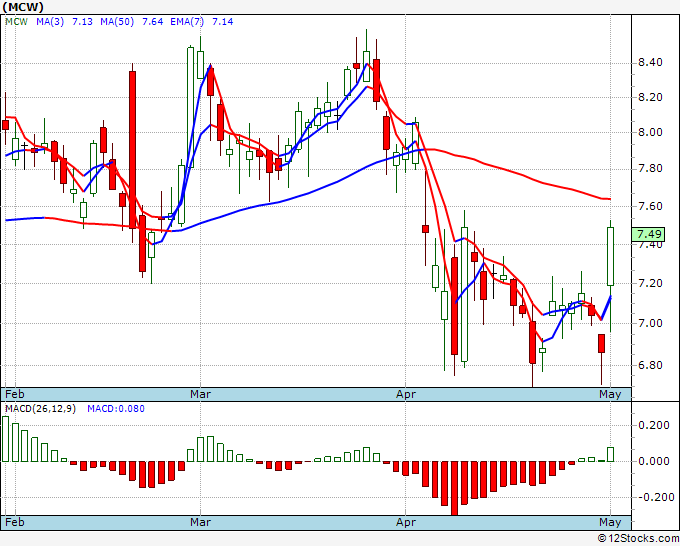Click the MA(50) value 7.64
This screenshot has height=546, width=680.
coord(153,22)
